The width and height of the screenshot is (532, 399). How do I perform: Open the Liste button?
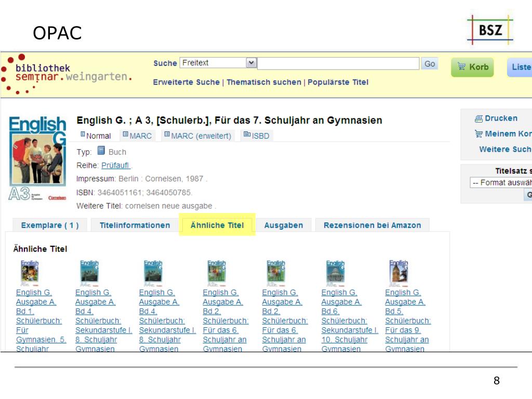(x=520, y=67)
